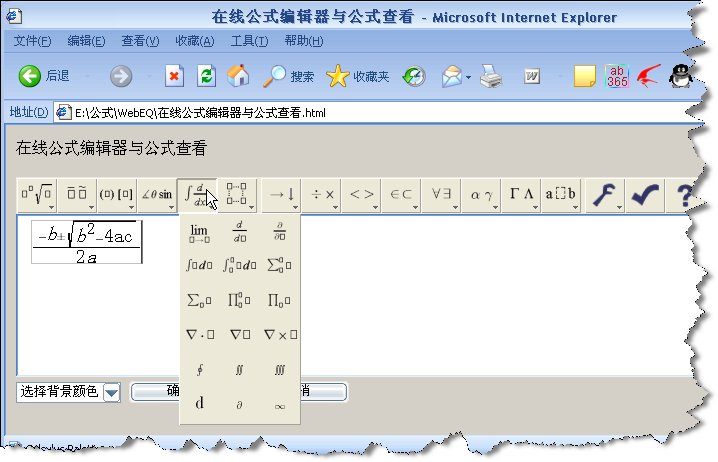
Task: Open the History clock icon
Action: [414, 76]
